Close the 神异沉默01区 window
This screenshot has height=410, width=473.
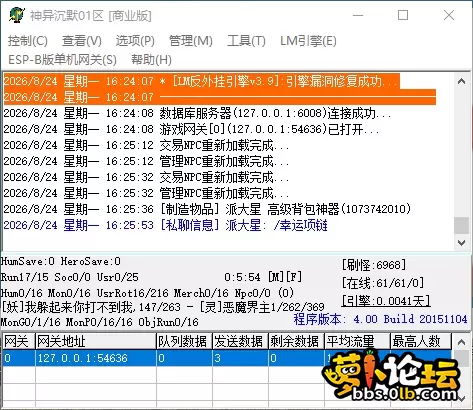pos(449,15)
